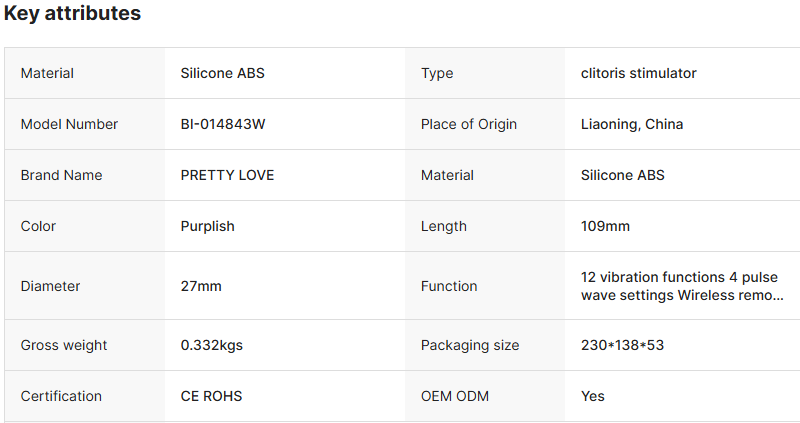Click the Place of Origin label
This screenshot has height=423, width=800.
469,124
